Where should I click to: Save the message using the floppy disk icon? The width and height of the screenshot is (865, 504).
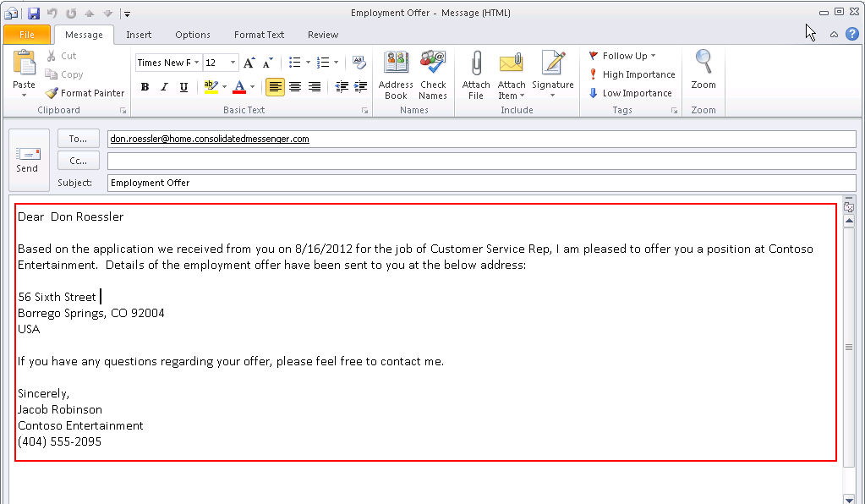click(x=34, y=14)
